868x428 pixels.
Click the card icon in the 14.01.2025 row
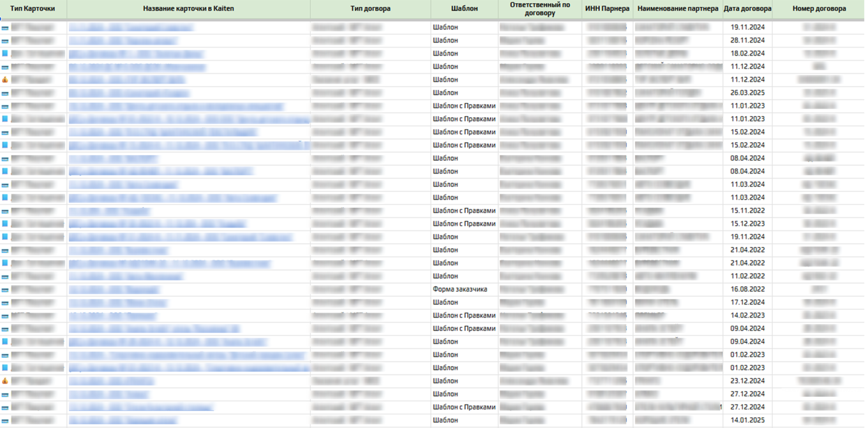pyautogui.click(x=5, y=420)
